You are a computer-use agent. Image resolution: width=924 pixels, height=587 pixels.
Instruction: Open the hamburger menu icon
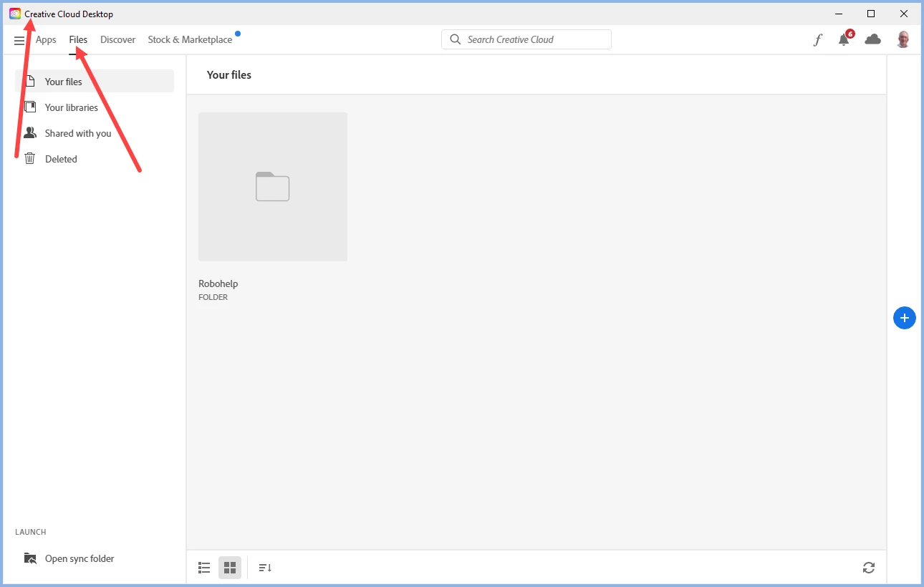tap(19, 41)
